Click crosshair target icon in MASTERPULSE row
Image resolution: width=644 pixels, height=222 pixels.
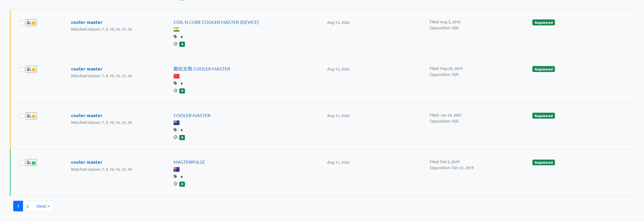(175, 184)
